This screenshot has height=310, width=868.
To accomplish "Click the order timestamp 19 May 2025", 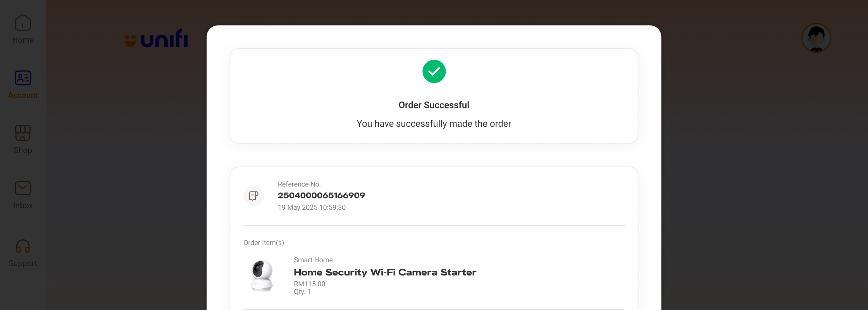I will [312, 207].
